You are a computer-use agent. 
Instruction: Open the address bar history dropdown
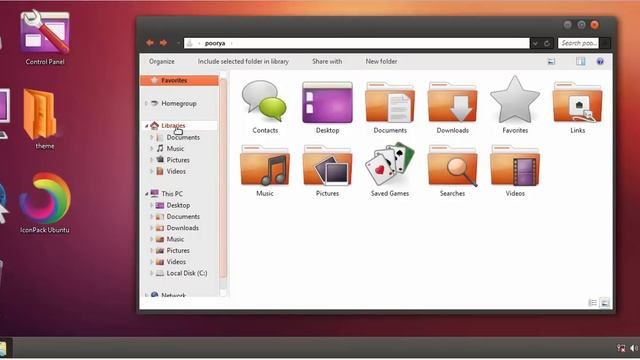point(536,43)
